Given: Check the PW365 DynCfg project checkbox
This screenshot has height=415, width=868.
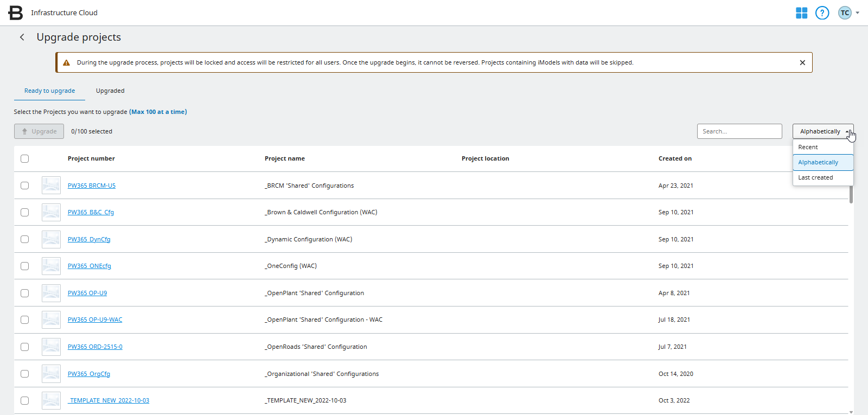Looking at the screenshot, I should [x=24, y=239].
